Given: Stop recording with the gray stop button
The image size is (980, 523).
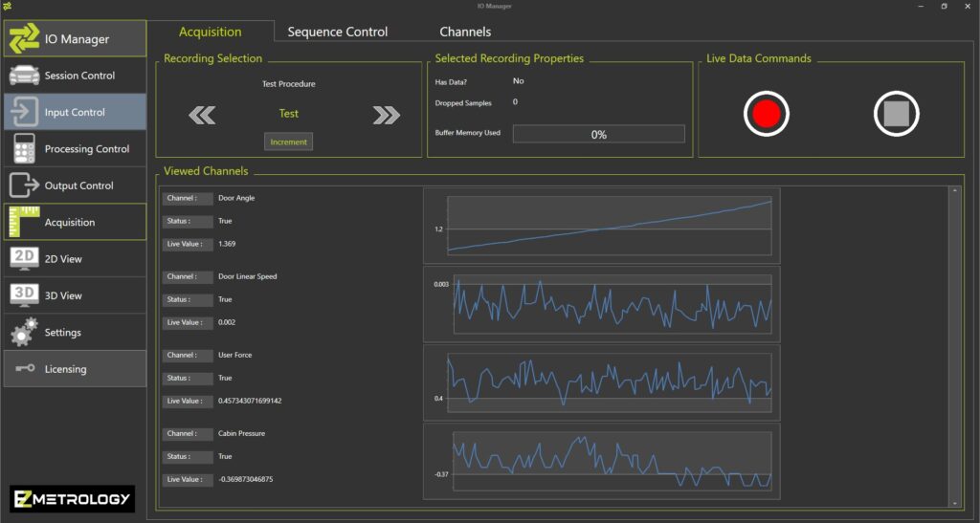Looking at the screenshot, I should 896,115.
